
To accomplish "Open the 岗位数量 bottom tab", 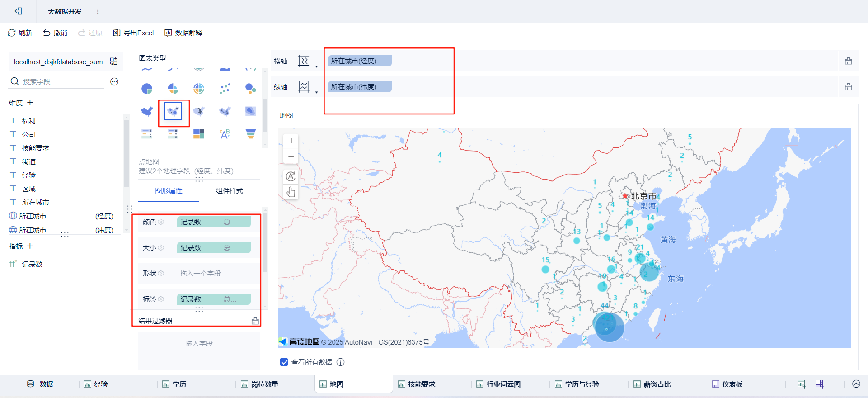I will (259, 384).
